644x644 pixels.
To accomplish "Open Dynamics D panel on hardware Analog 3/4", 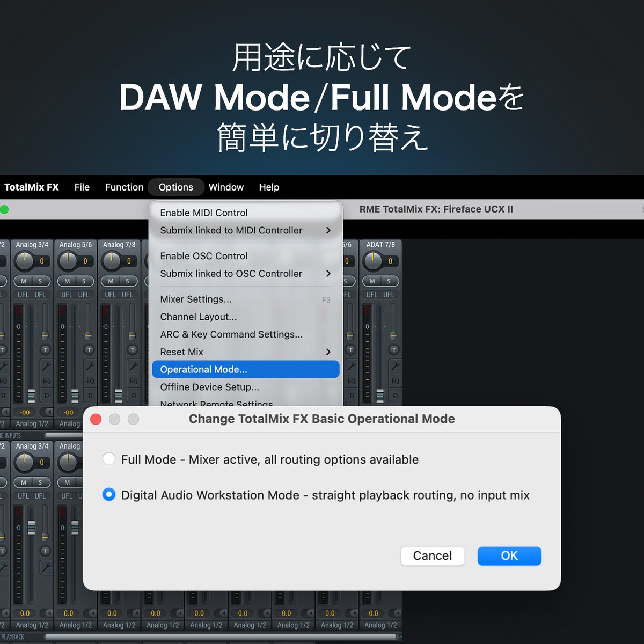I will pyautogui.click(x=47, y=396).
